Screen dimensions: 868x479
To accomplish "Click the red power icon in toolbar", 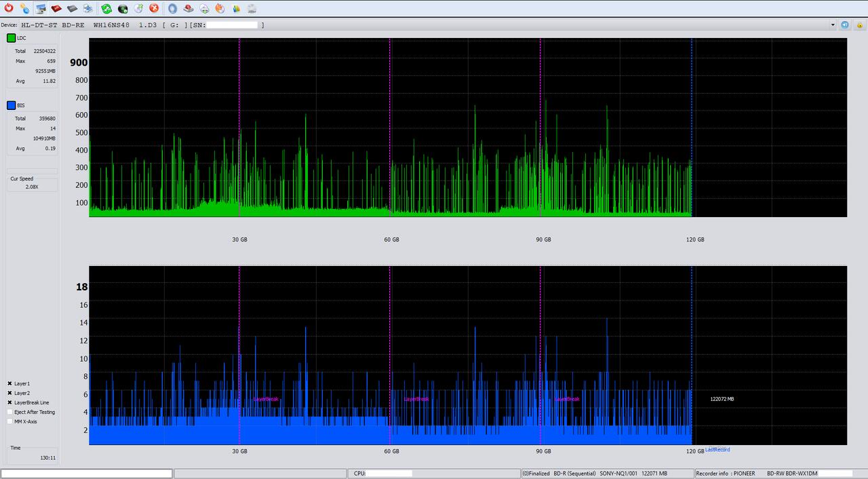I will [8, 8].
